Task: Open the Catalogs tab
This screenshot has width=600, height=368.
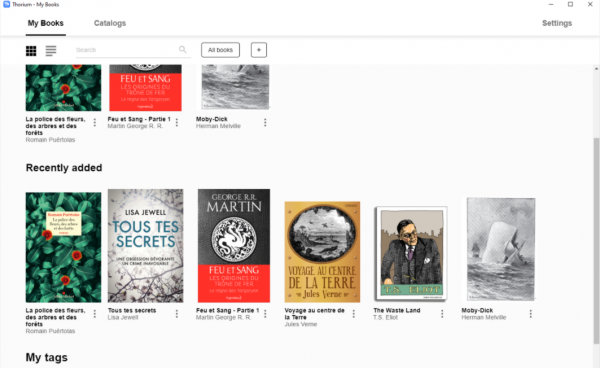Action: (110, 23)
